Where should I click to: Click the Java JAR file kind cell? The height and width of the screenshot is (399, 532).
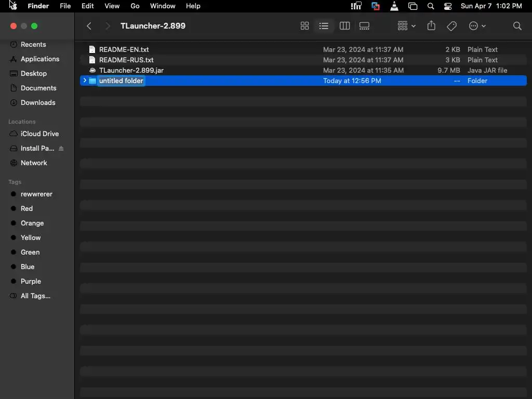click(x=487, y=70)
